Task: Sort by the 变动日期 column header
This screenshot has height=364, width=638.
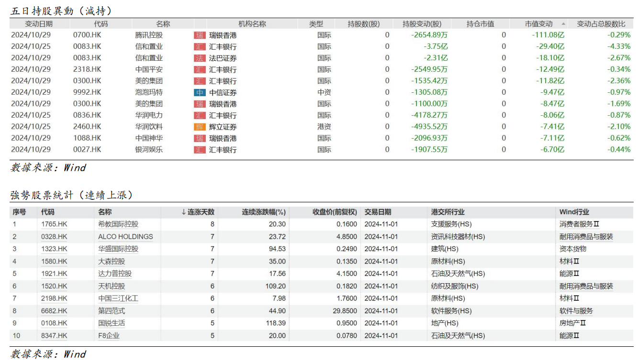Action: [39, 24]
